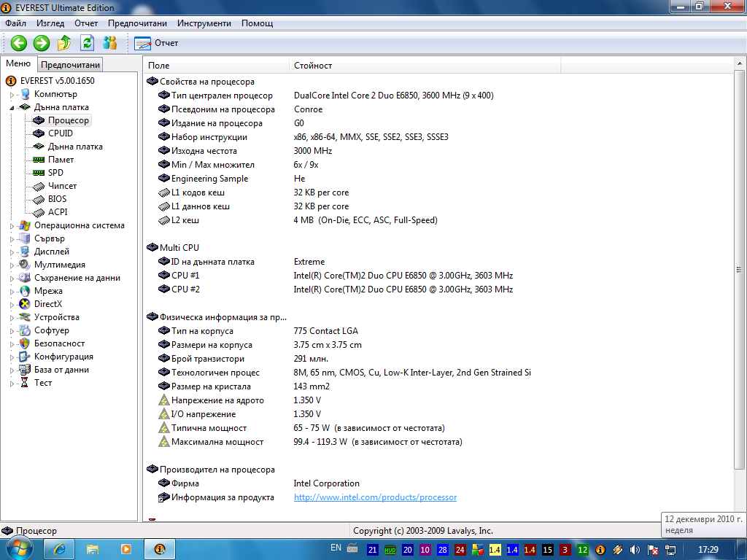The width and height of the screenshot is (747, 560).
Task: Click the scrollbar up arrow
Action: 739,63
